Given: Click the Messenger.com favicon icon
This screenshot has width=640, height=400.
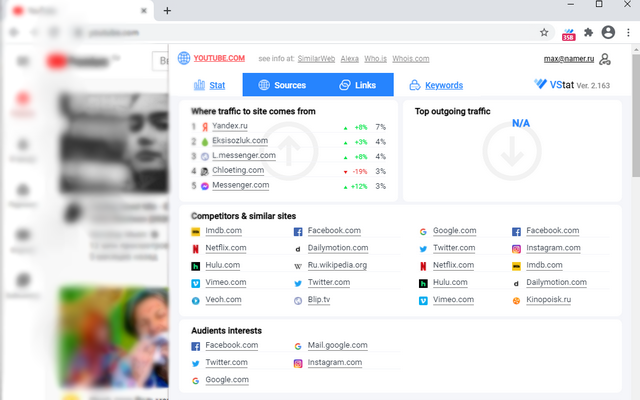Looking at the screenshot, I should (205, 186).
